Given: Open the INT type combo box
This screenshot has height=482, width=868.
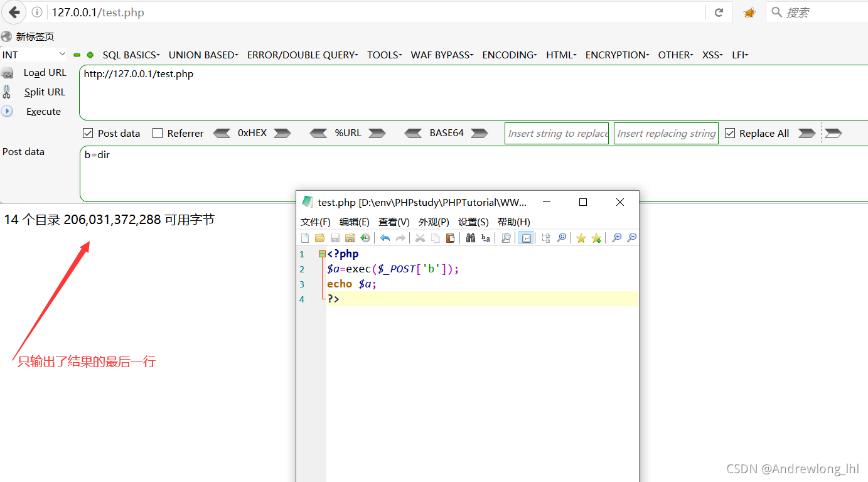Looking at the screenshot, I should (x=34, y=55).
